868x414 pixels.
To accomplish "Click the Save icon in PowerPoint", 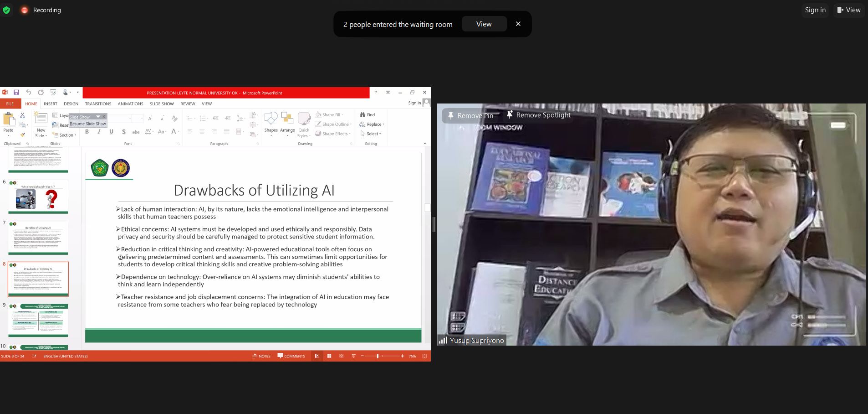I will click(16, 93).
